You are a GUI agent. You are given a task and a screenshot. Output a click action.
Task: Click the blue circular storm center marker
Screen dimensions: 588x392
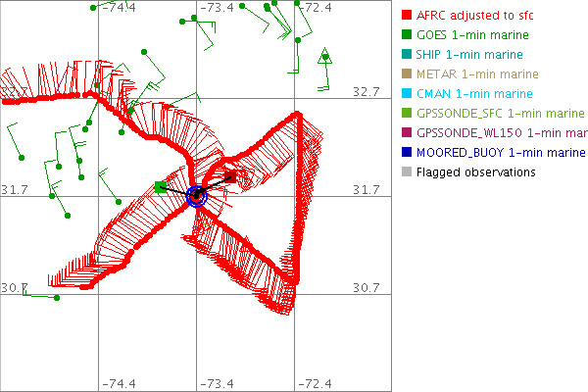coord(197,196)
